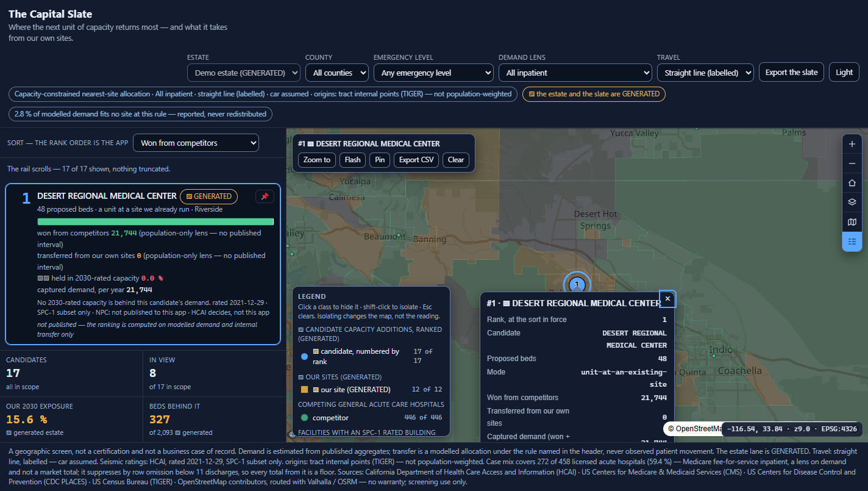Click Export the slate button
This screenshot has width=868, height=491.
pos(791,72)
